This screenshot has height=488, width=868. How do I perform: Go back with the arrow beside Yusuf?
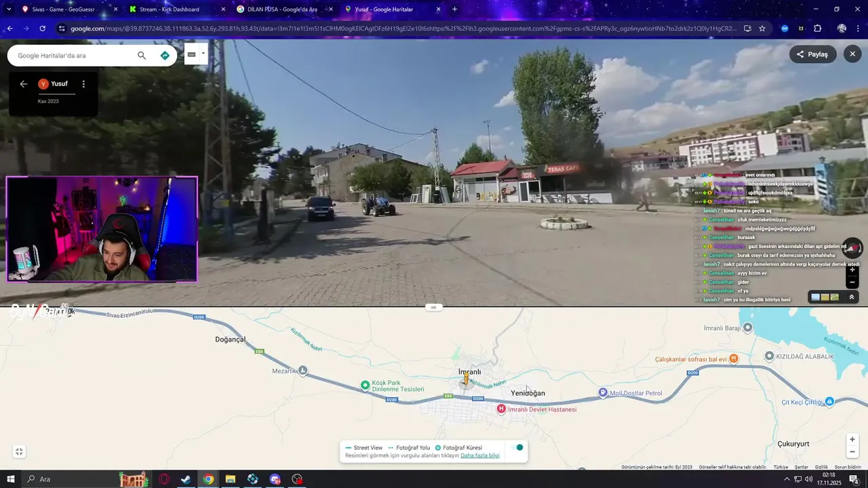click(x=24, y=84)
